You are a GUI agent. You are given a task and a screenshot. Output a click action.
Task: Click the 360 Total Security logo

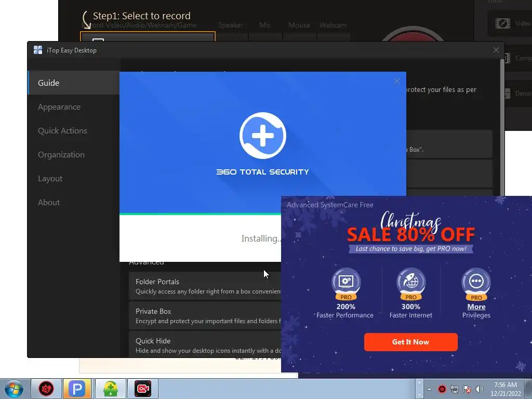[x=262, y=136]
